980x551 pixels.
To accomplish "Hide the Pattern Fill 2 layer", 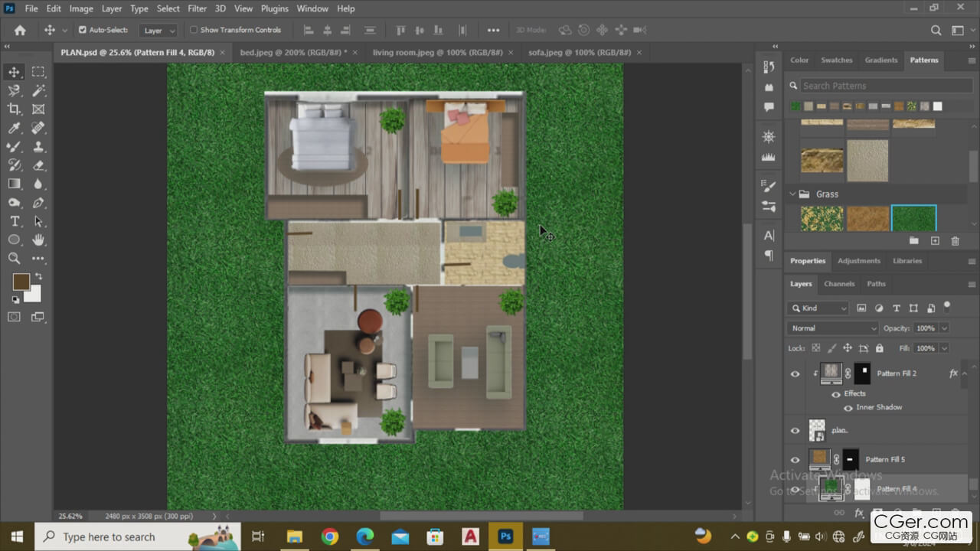I will click(795, 374).
